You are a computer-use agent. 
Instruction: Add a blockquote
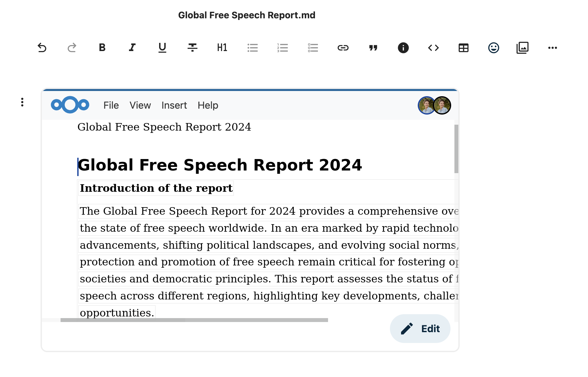373,48
